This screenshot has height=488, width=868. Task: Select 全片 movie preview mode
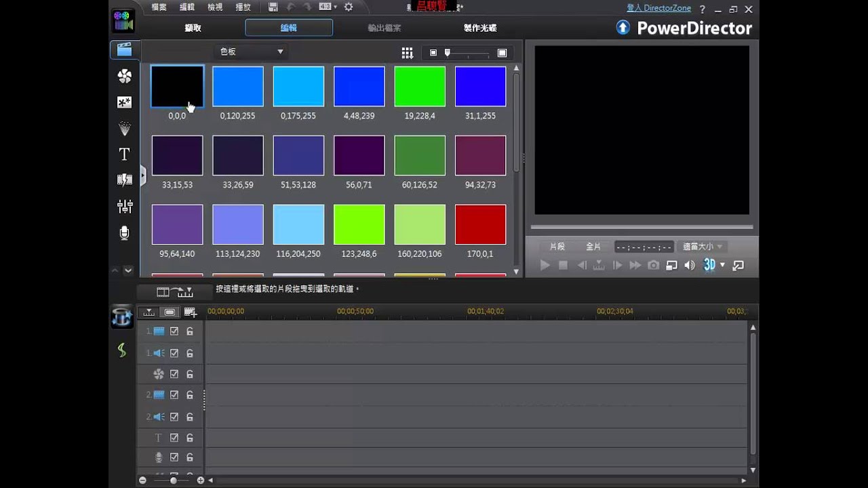click(593, 247)
